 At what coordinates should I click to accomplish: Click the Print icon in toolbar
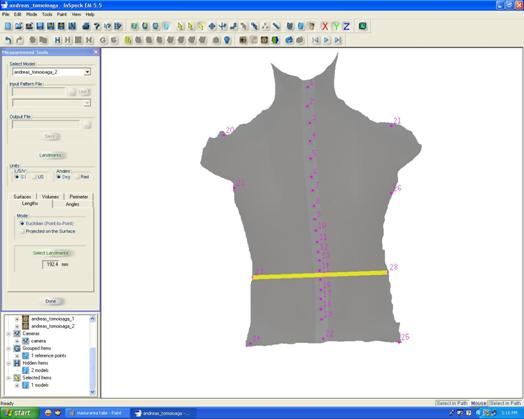(86, 26)
